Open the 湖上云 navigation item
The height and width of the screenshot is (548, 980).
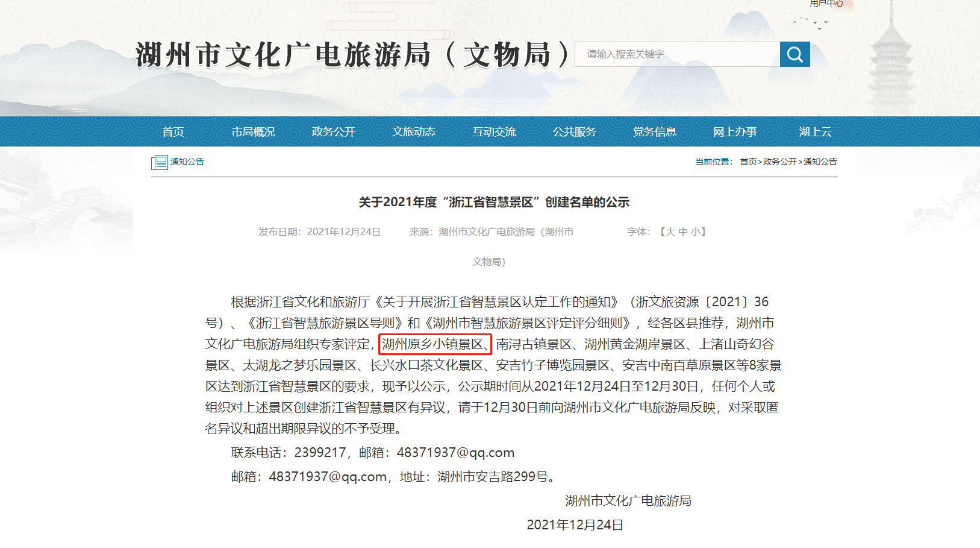pyautogui.click(x=815, y=131)
